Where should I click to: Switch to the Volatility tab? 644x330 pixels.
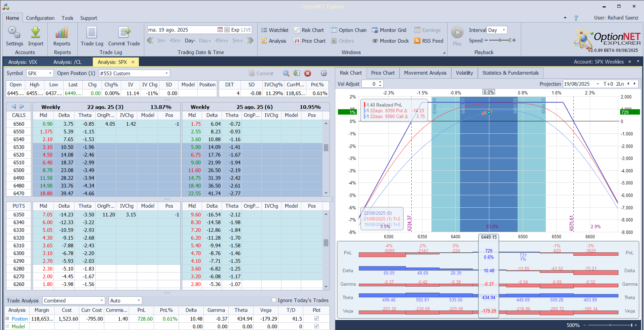click(x=464, y=73)
